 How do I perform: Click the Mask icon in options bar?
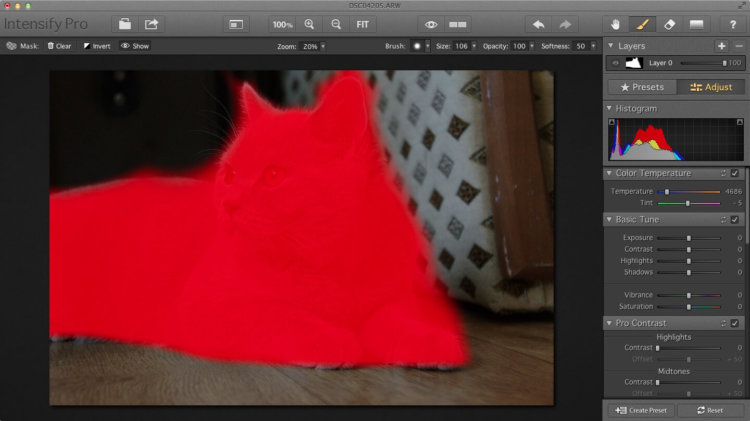coord(11,46)
